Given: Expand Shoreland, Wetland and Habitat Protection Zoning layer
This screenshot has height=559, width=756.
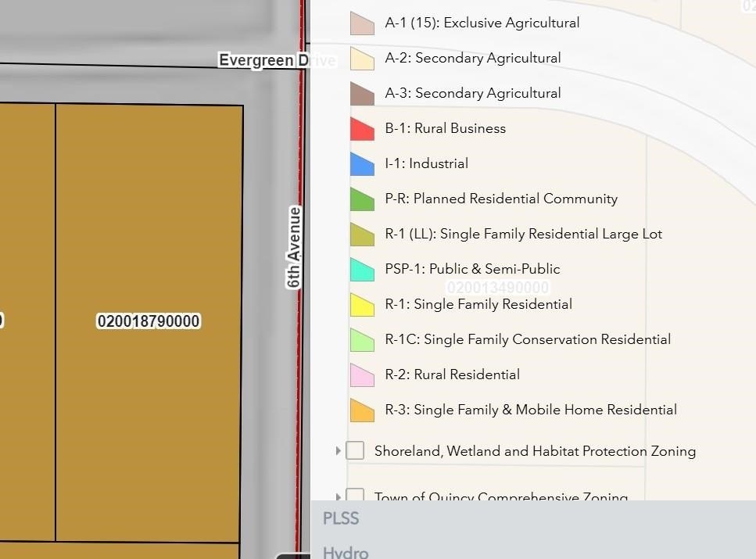Looking at the screenshot, I should click(x=338, y=451).
